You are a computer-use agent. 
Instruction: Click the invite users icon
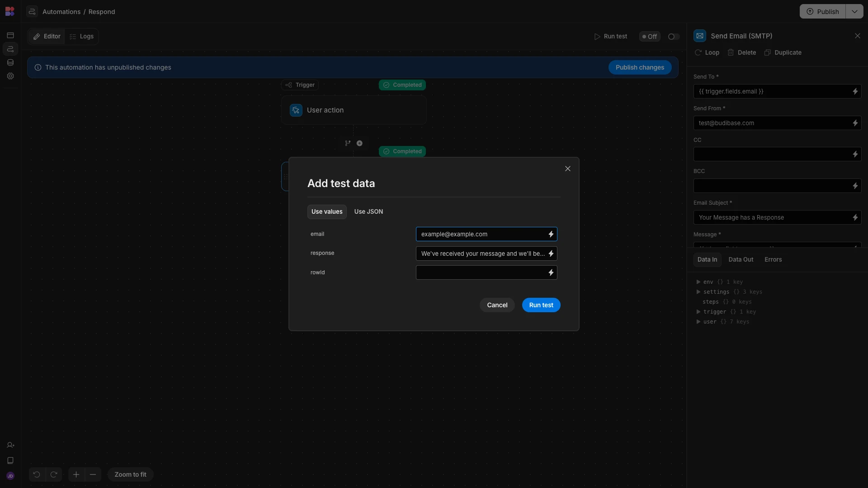click(10, 445)
